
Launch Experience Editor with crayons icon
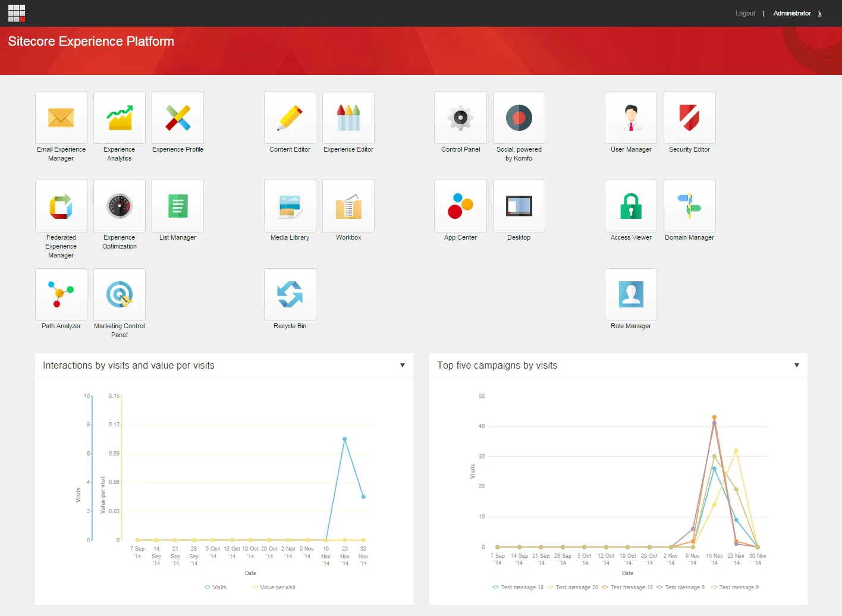coord(348,118)
